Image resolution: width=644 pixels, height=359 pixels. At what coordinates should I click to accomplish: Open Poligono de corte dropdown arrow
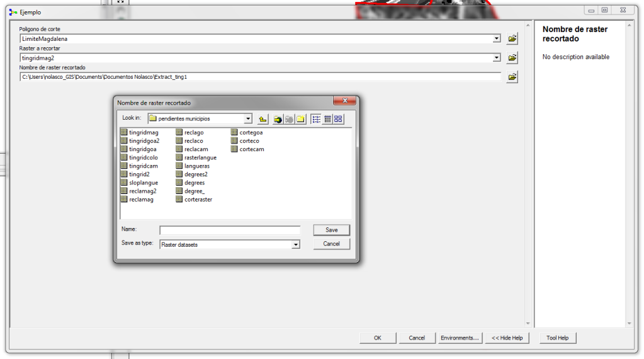click(497, 38)
